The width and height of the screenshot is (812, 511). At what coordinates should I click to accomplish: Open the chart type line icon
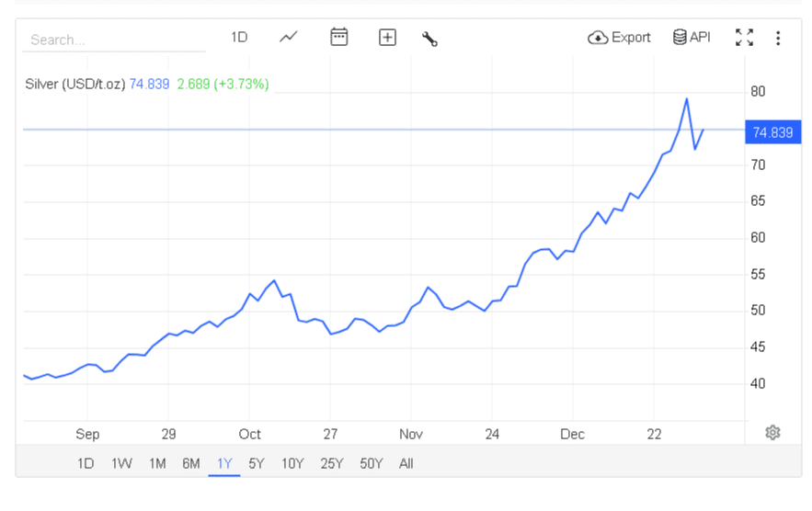pos(289,38)
